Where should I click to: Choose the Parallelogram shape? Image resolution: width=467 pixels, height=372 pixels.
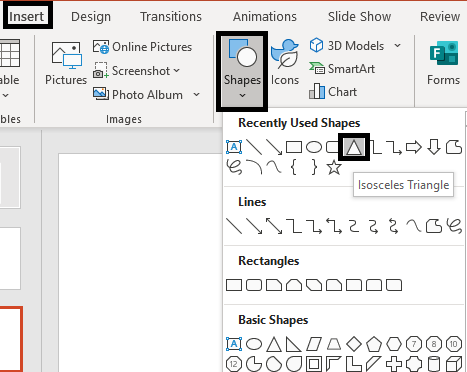point(314,344)
